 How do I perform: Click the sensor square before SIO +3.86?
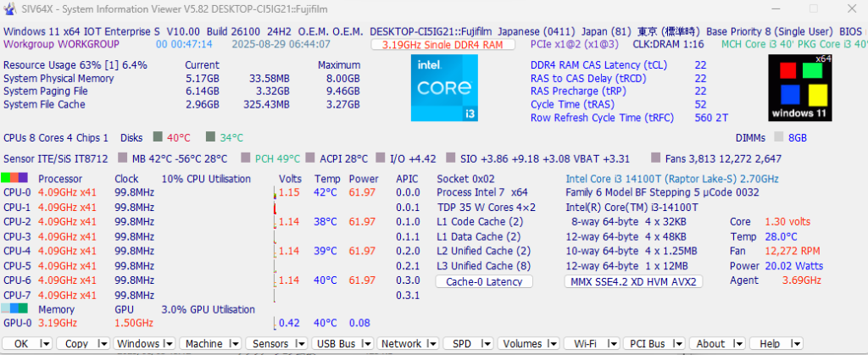click(x=451, y=158)
